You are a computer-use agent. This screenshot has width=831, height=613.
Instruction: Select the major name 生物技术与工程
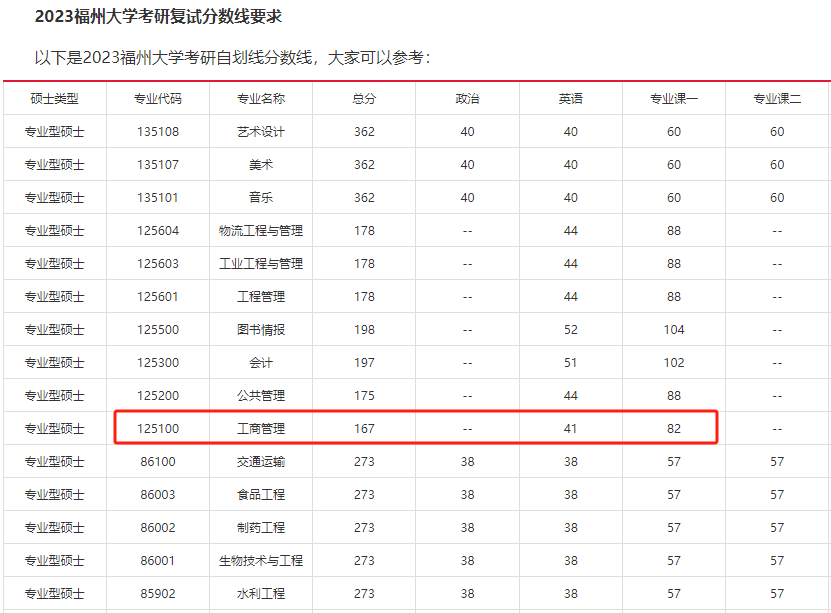click(x=261, y=561)
